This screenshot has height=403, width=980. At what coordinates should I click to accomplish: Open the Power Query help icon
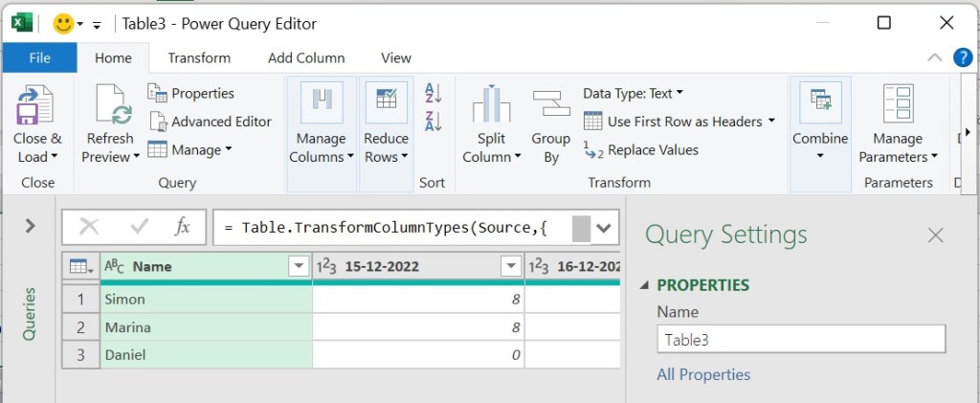pos(963,57)
